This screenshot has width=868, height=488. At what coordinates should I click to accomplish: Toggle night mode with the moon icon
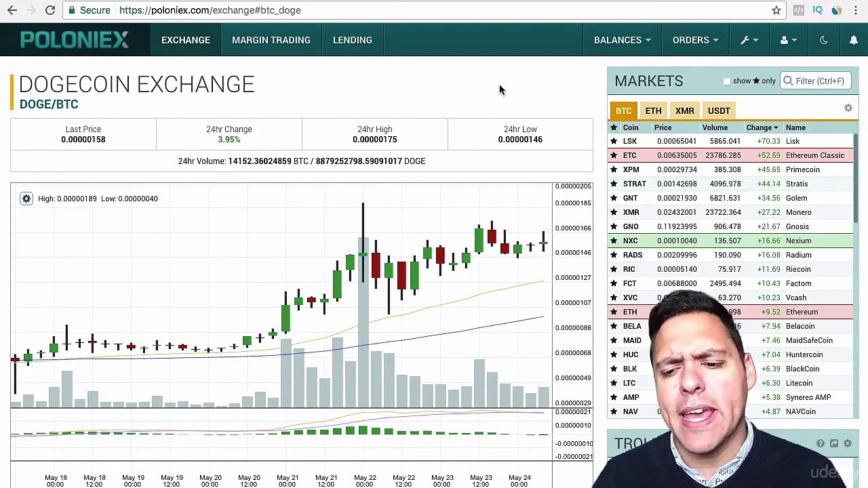coord(824,40)
